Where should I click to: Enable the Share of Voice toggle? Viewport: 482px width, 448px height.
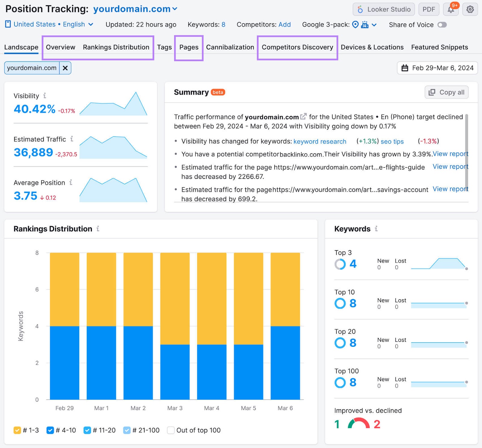click(x=442, y=25)
